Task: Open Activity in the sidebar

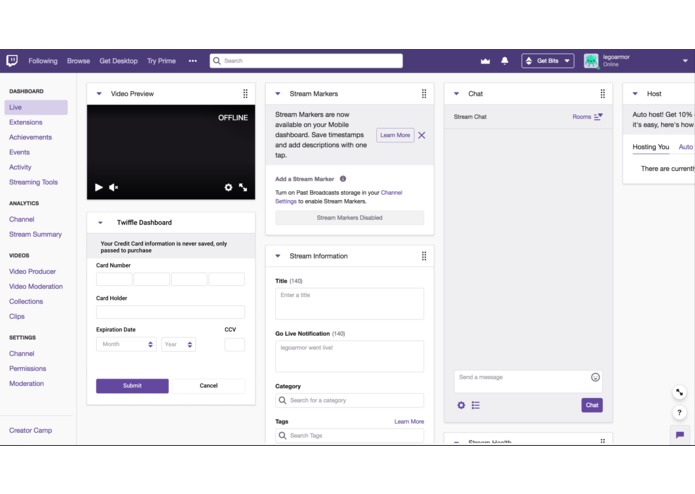Action: [x=20, y=167]
